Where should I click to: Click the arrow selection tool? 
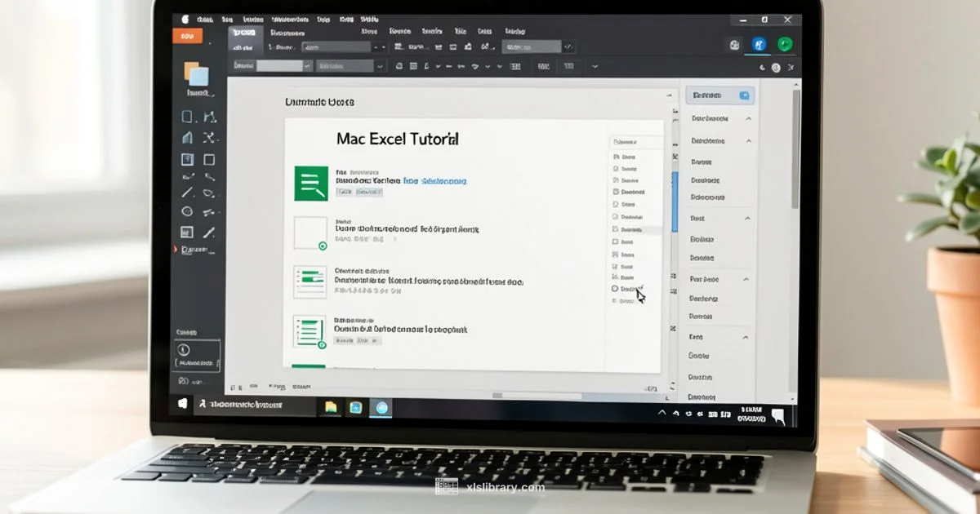click(211, 116)
